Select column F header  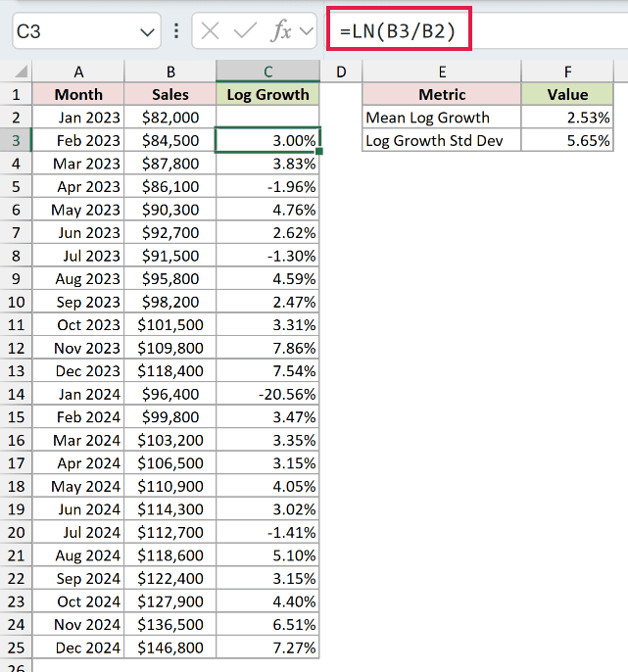tap(567, 72)
